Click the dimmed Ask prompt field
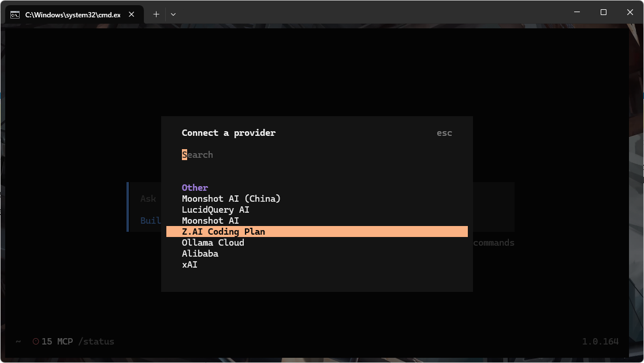Viewport: 644px width, 363px height. click(x=148, y=199)
